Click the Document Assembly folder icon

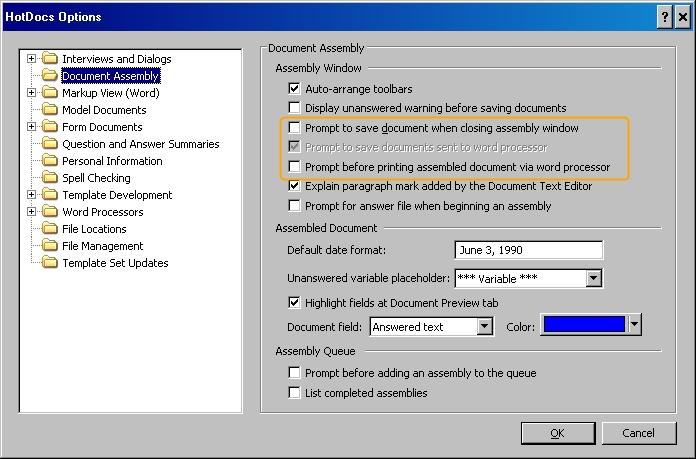pyautogui.click(x=50, y=75)
